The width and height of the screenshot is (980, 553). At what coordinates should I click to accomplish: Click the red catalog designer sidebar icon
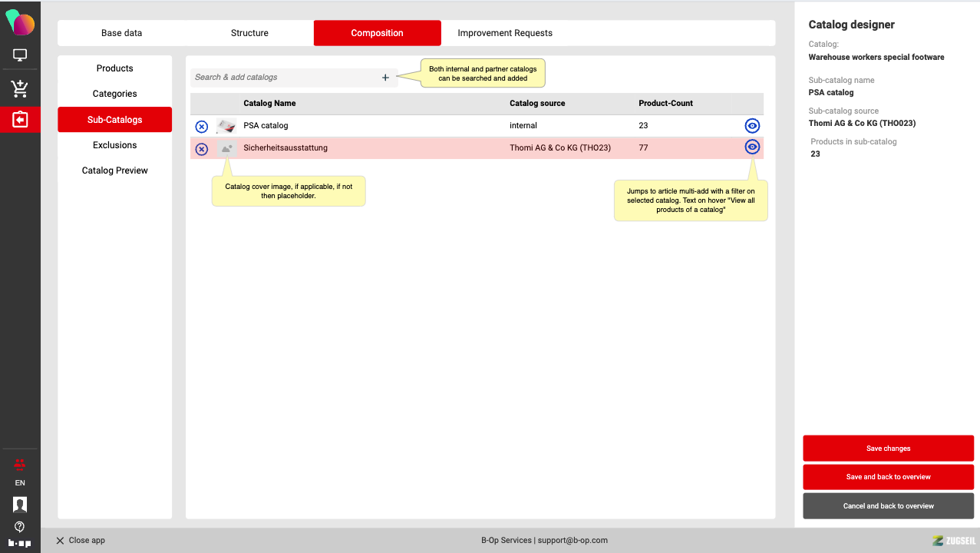pos(20,120)
